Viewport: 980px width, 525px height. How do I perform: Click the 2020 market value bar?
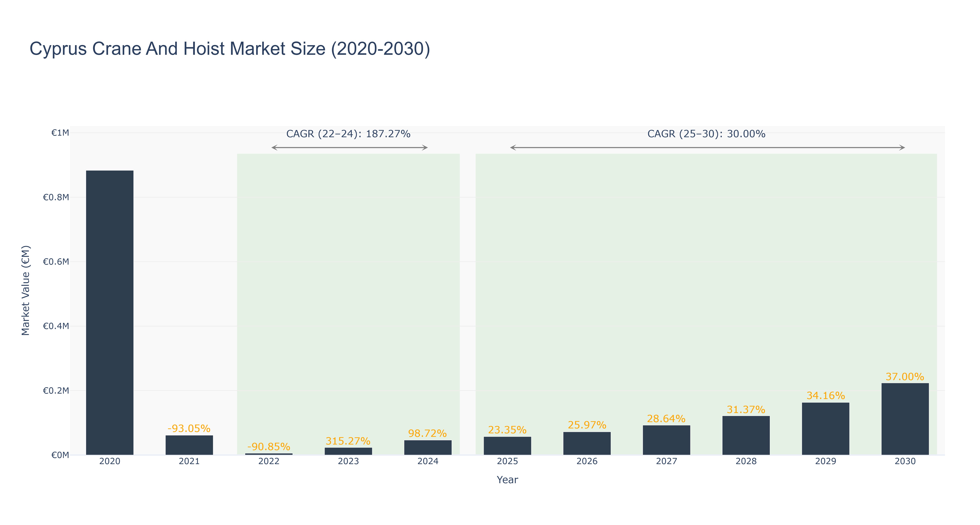pos(110,313)
